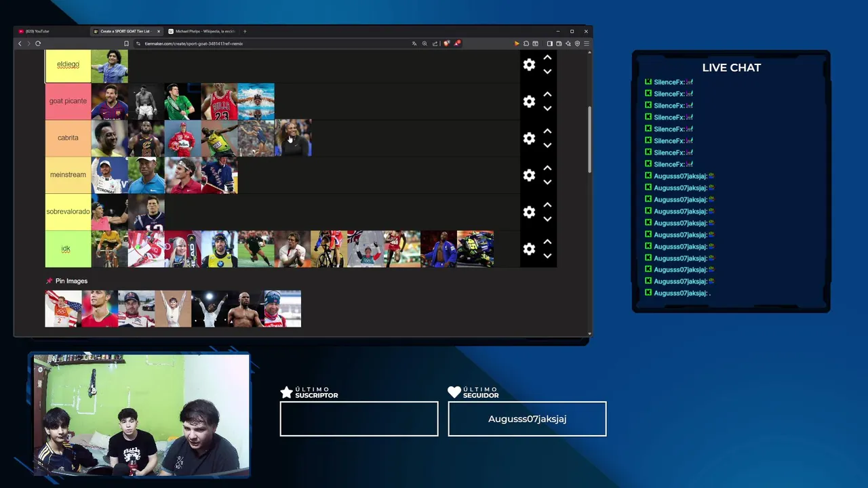Move goat picante tier down
868x488 pixels.
pos(547,108)
